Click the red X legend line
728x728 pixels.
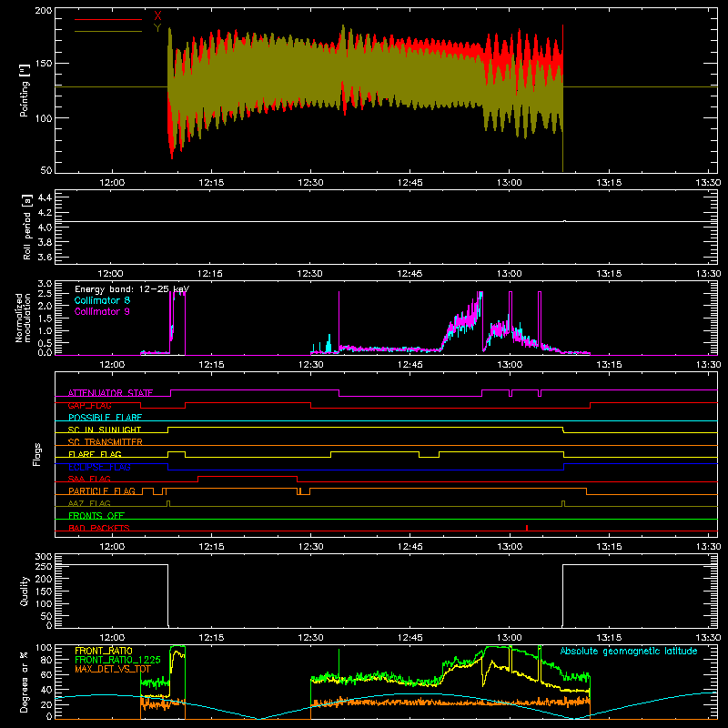pyautogui.click(x=108, y=19)
